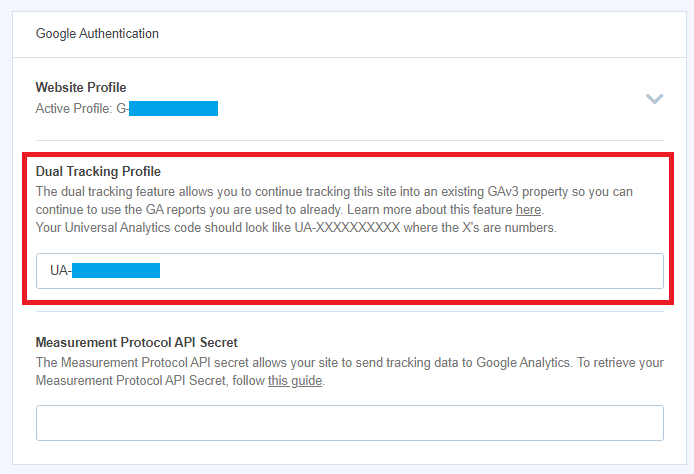The width and height of the screenshot is (694, 474).
Task: Expand the Website Profile chevron
Action: 654,99
